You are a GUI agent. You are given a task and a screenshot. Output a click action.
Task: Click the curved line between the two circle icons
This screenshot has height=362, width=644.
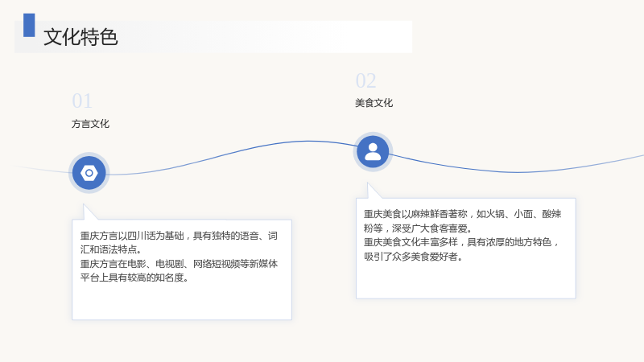[x=230, y=153]
